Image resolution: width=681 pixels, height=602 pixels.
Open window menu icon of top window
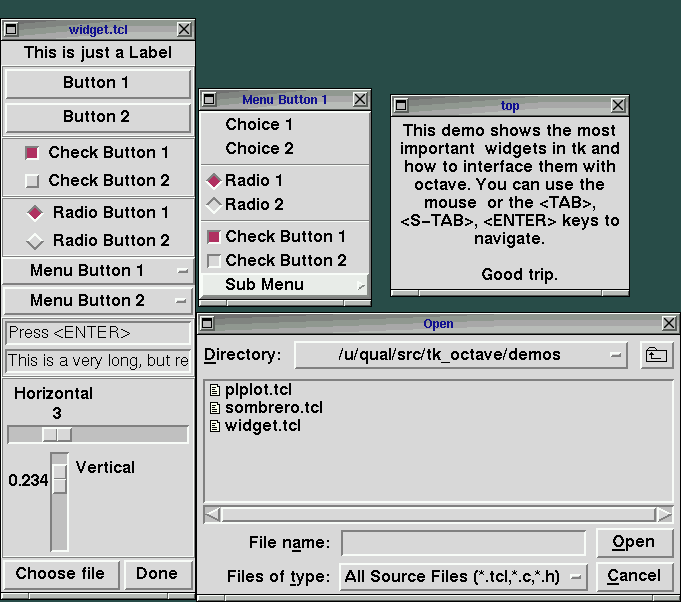click(400, 105)
